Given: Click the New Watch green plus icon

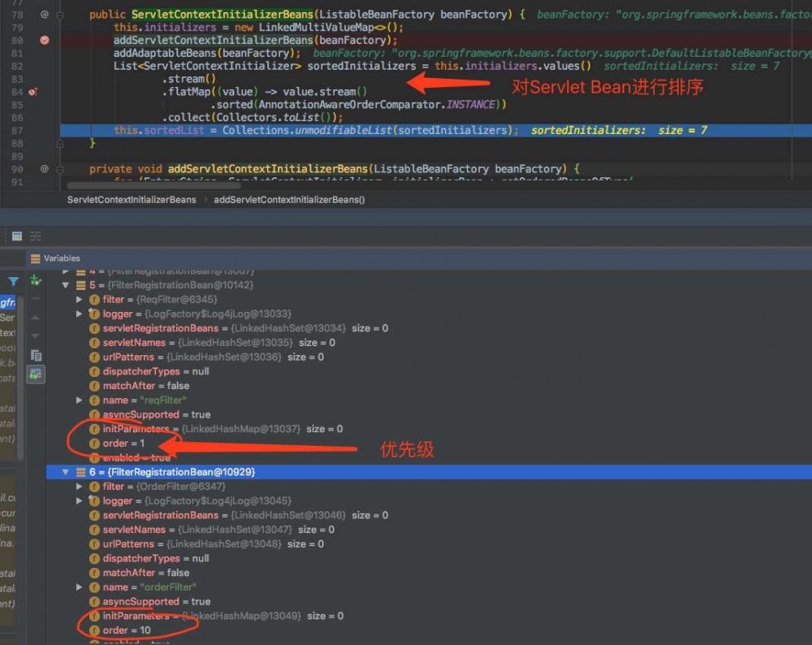Looking at the screenshot, I should click(34, 278).
